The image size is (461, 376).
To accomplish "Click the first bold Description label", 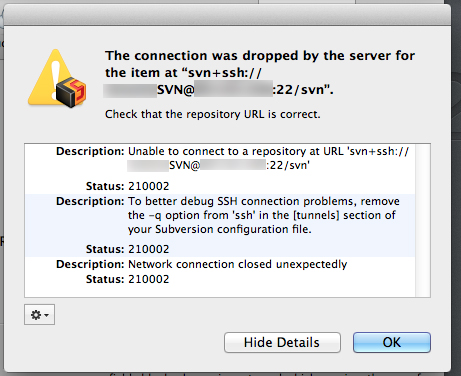I will pos(90,151).
